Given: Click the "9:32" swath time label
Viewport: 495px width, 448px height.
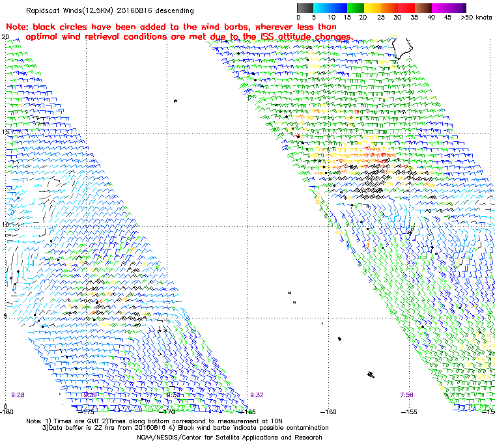Looking at the screenshot, I should click(x=257, y=395).
